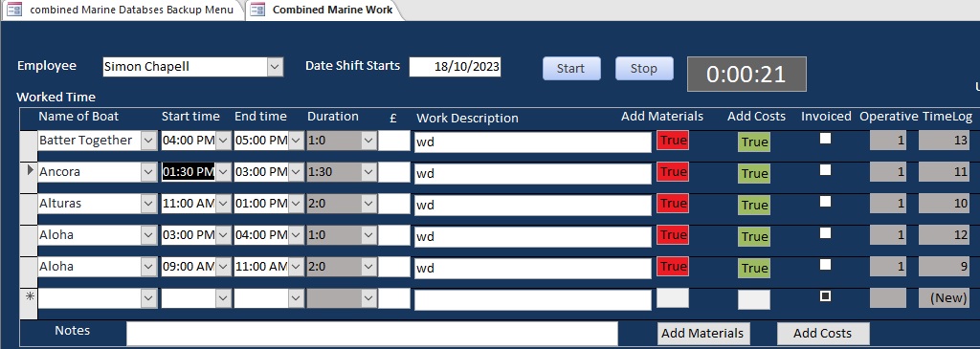
Task: Click the bottom Add Materials button
Action: 703,334
